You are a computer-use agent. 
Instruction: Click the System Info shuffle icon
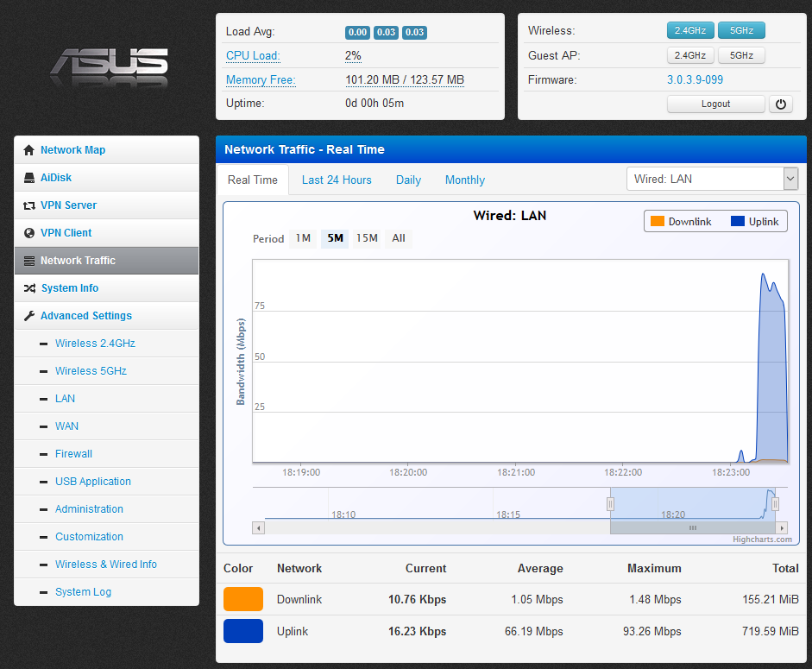[29, 288]
